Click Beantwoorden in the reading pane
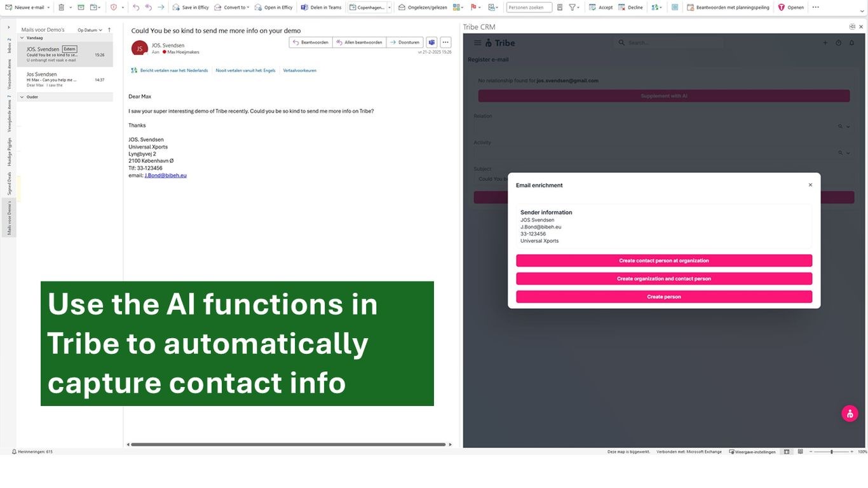 (311, 42)
